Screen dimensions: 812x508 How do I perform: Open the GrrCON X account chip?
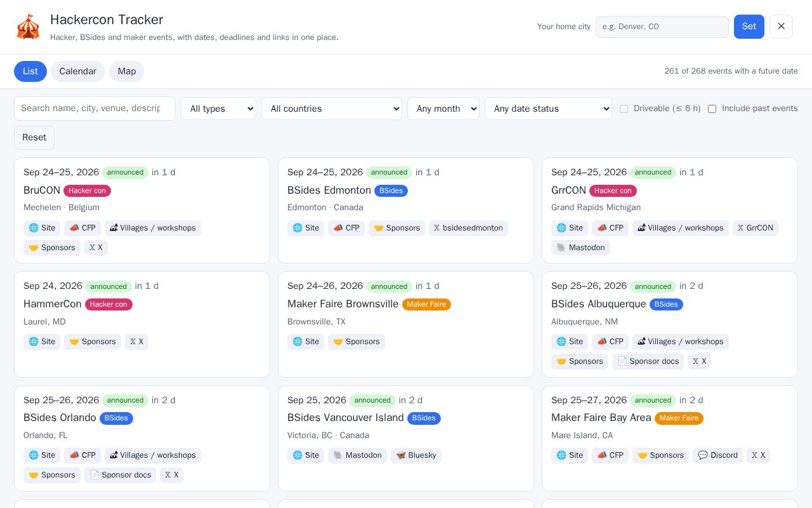(x=755, y=228)
